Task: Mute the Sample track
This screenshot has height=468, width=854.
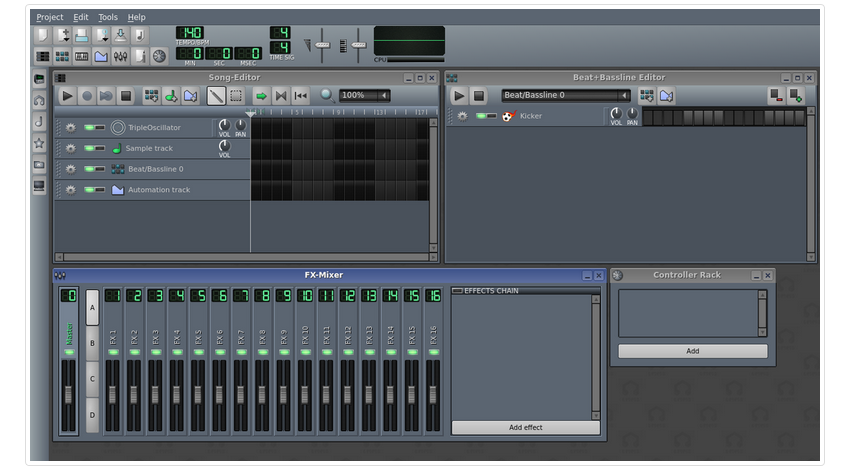Action: pos(89,148)
